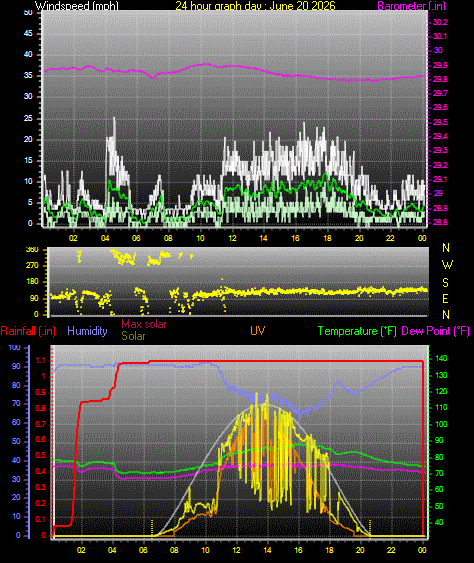The height and width of the screenshot is (563, 474).
Task: Select the Rainfall (.in) legend label
Action: [28, 331]
